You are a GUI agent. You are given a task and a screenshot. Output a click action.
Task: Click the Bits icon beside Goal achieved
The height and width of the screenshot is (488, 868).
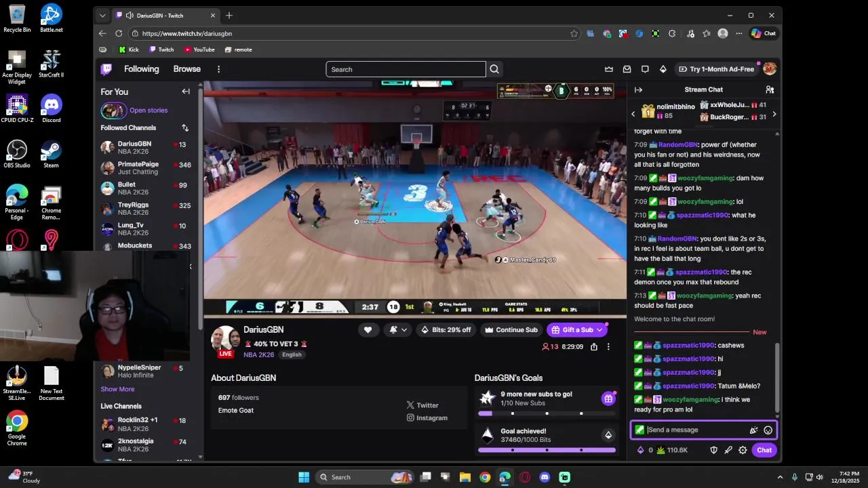coord(608,435)
